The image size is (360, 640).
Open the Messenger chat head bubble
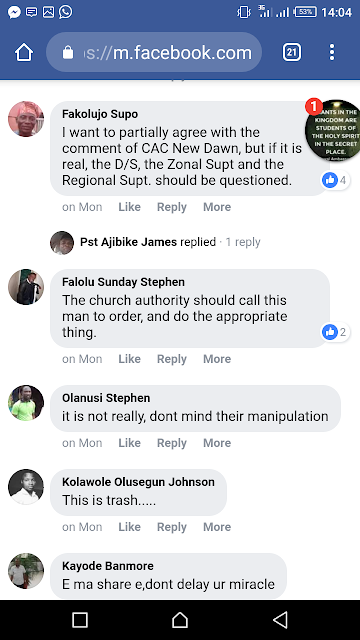coord(334,130)
